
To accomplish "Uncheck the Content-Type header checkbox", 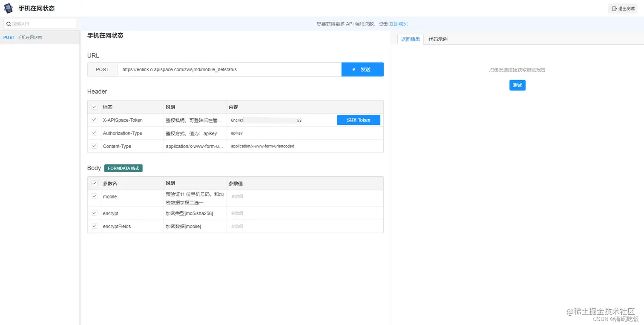I will point(94,146).
